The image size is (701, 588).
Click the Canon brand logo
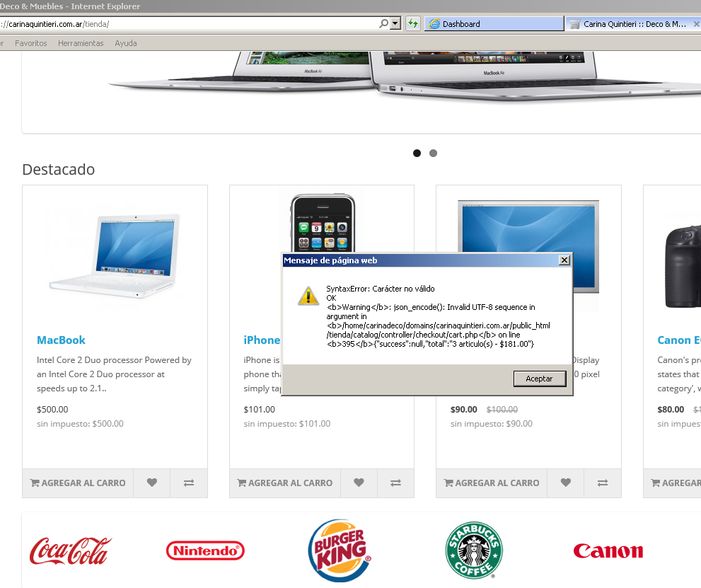click(608, 551)
